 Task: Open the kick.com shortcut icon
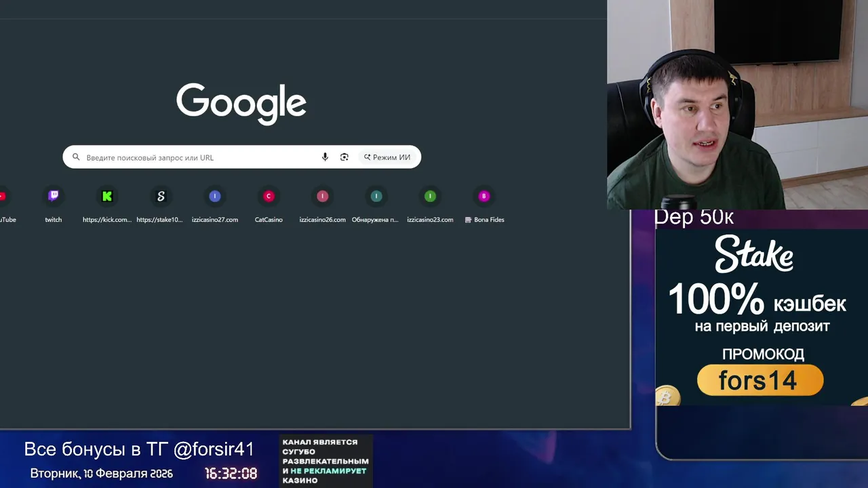[x=107, y=196]
